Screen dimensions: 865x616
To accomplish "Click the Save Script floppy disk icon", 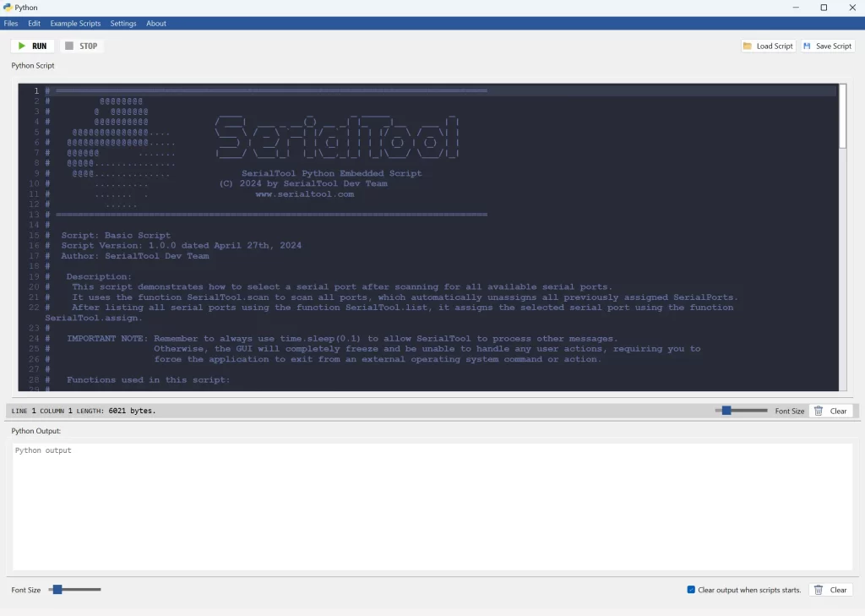I will (x=807, y=46).
